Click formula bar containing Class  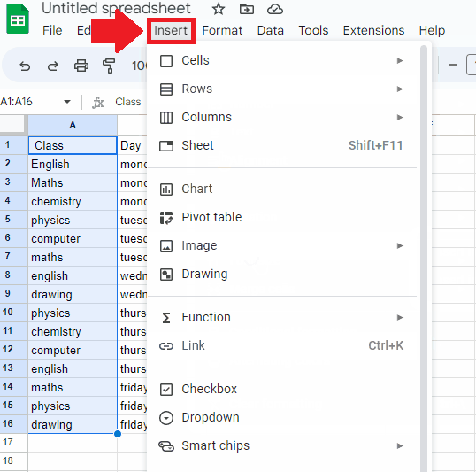pos(128,102)
